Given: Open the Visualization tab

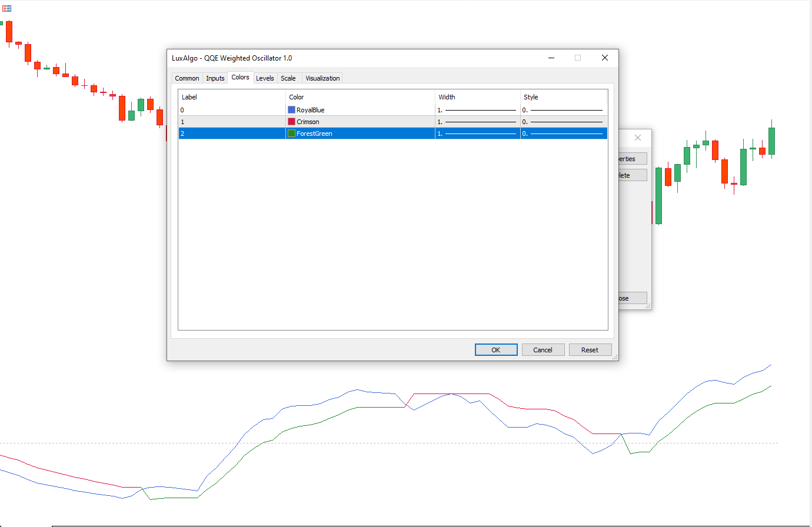Looking at the screenshot, I should 322,78.
